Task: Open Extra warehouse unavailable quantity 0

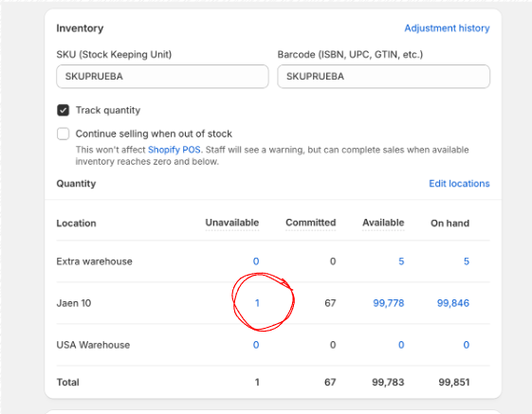Action: [x=256, y=261]
